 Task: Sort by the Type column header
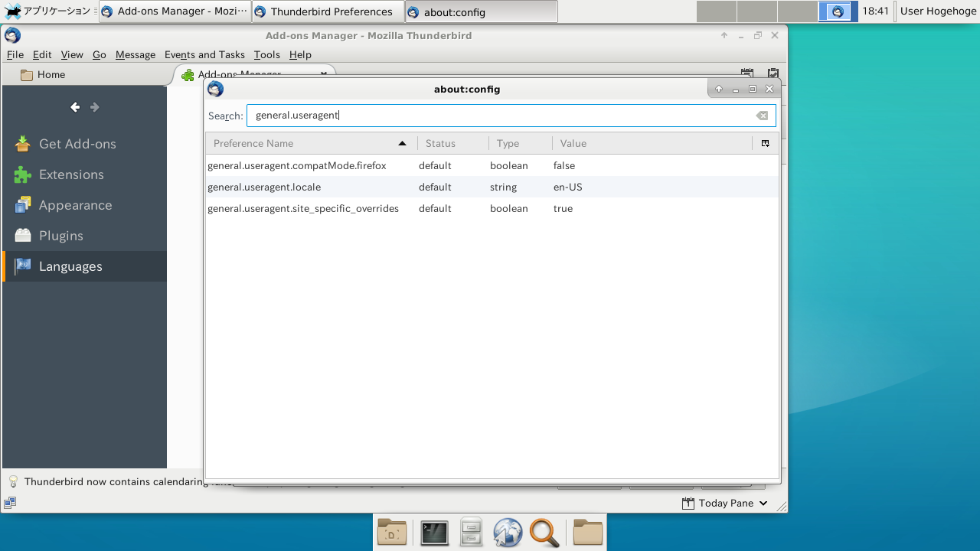pos(521,143)
